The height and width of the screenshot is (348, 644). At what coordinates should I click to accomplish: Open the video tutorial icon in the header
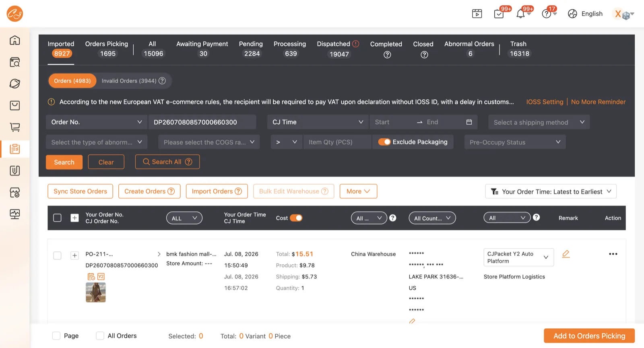point(477,14)
